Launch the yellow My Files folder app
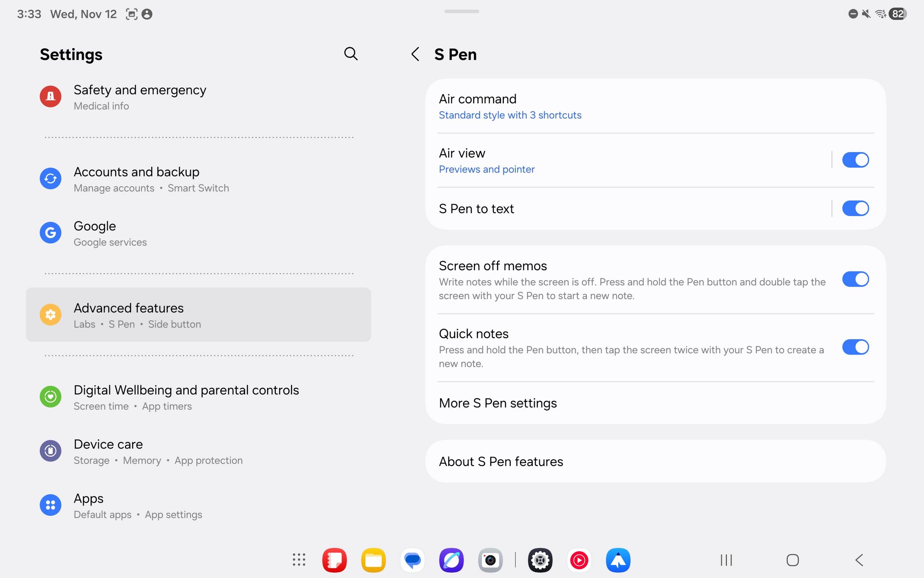 tap(373, 560)
